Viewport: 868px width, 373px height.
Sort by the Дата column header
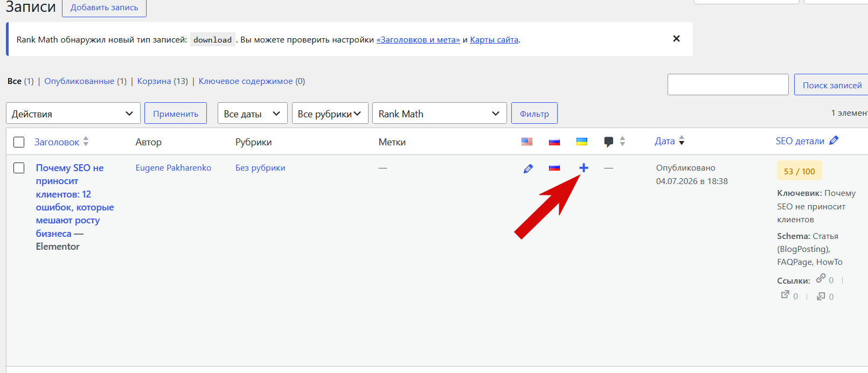point(665,141)
